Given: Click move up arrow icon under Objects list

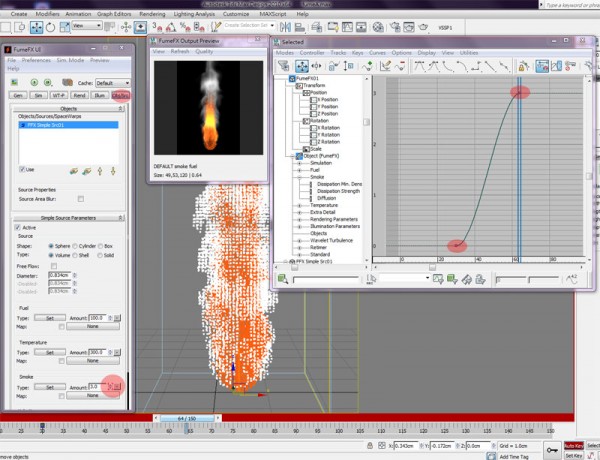Looking at the screenshot, I should 100,171.
